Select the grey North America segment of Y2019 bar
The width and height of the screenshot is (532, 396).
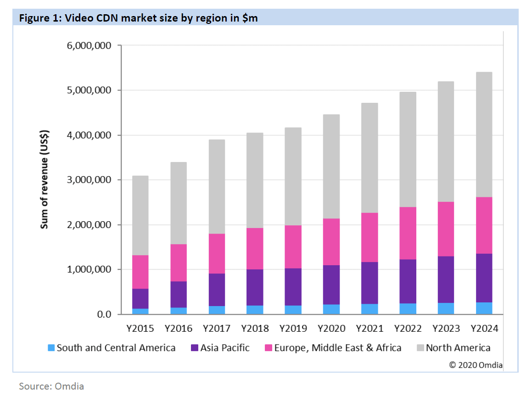tap(293, 177)
